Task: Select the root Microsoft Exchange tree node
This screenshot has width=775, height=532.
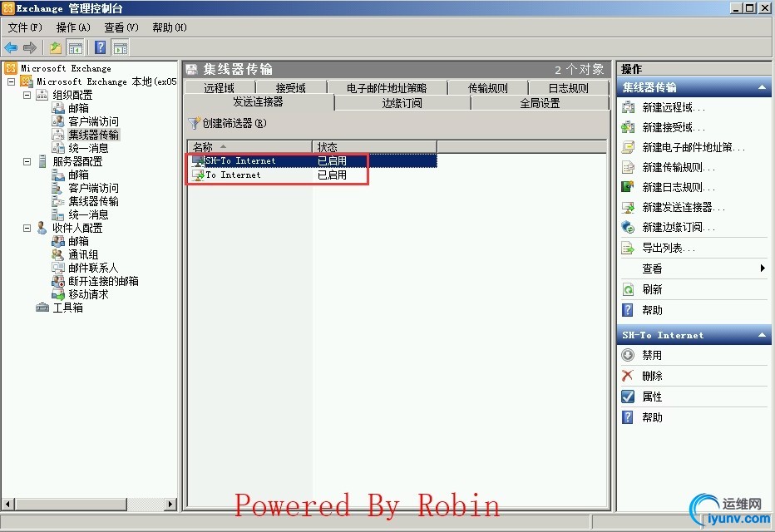Action: pyautogui.click(x=66, y=68)
